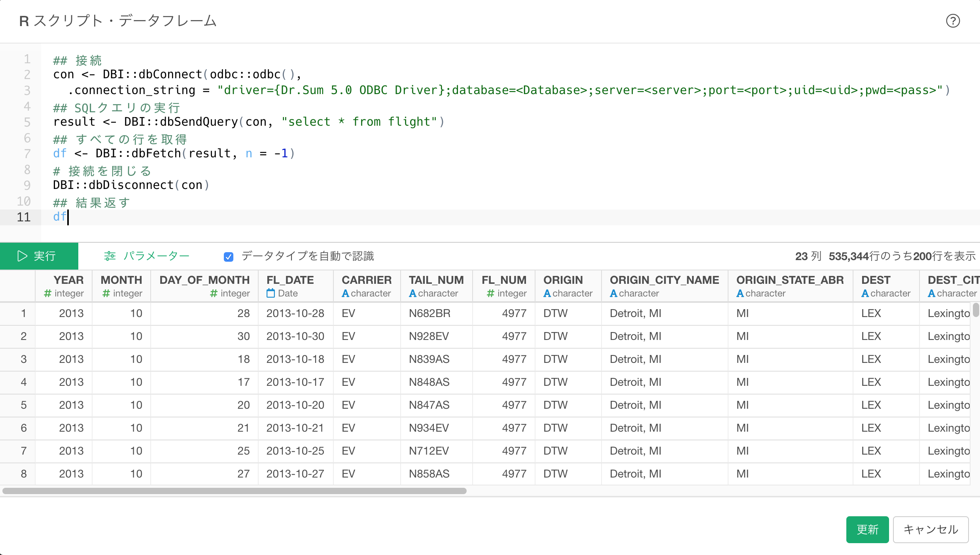Viewport: 980px width, 555px height.
Task: Click the ORIGIN_STATE_ABR column header
Action: [791, 286]
